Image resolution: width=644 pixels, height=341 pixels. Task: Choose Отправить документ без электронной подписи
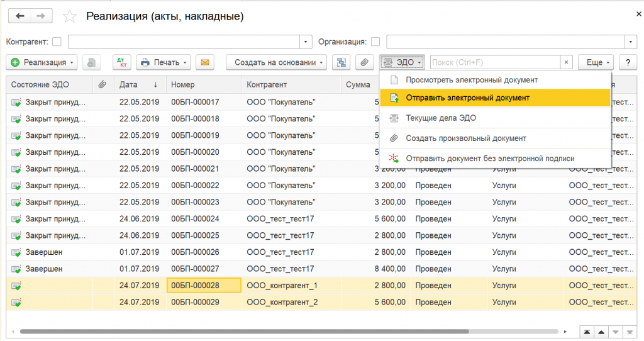coord(496,158)
